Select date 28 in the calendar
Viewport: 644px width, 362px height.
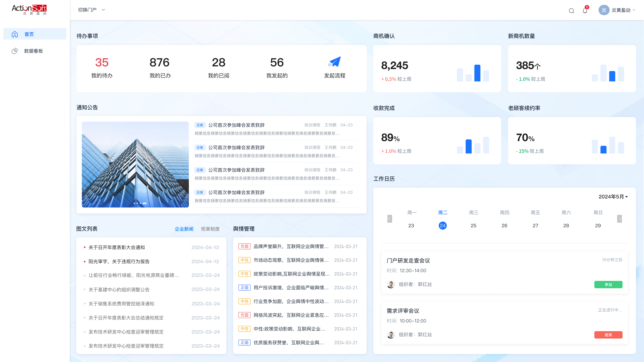[566, 226]
